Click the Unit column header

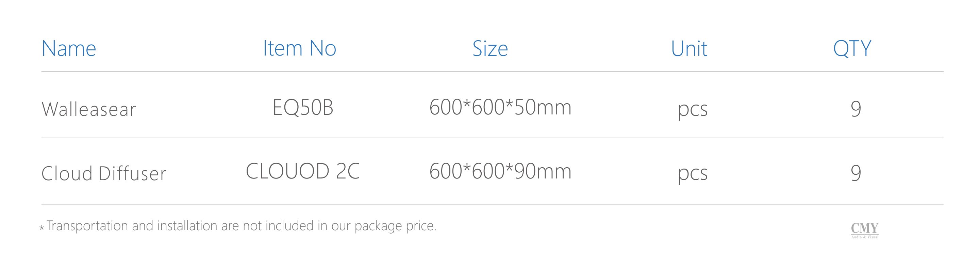point(689,49)
